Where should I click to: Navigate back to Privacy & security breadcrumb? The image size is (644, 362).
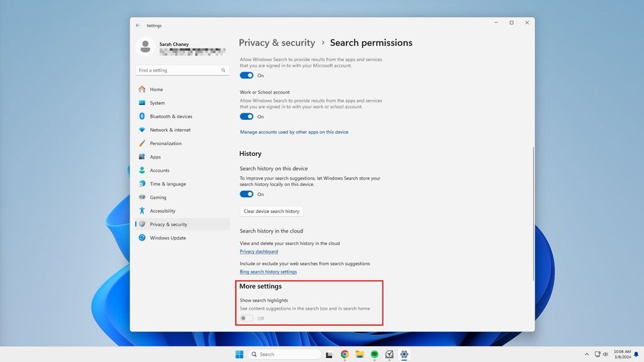coord(277,43)
